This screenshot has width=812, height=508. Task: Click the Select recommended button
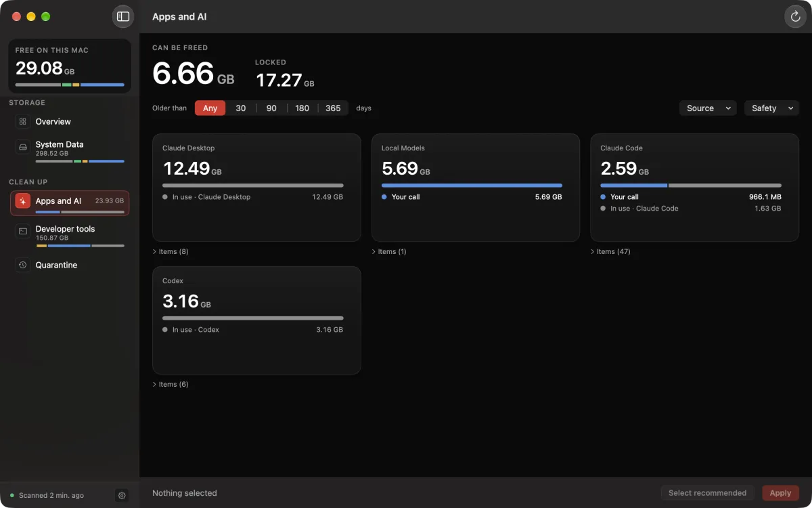coord(707,493)
